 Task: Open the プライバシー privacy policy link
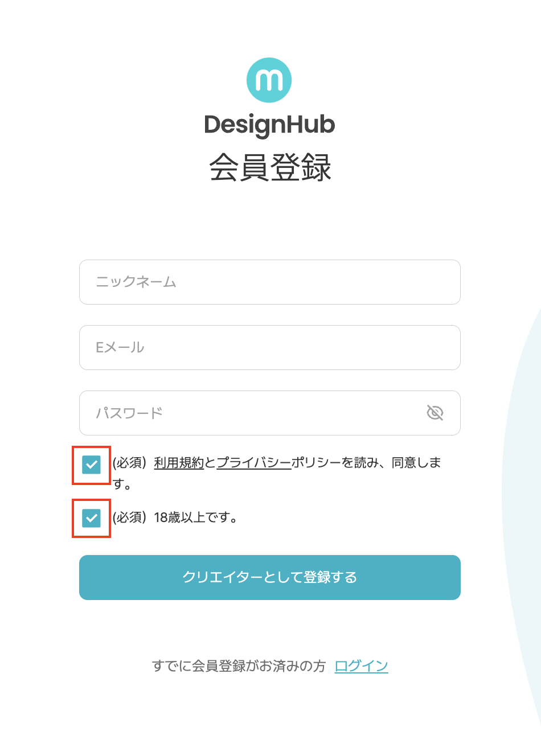(254, 463)
